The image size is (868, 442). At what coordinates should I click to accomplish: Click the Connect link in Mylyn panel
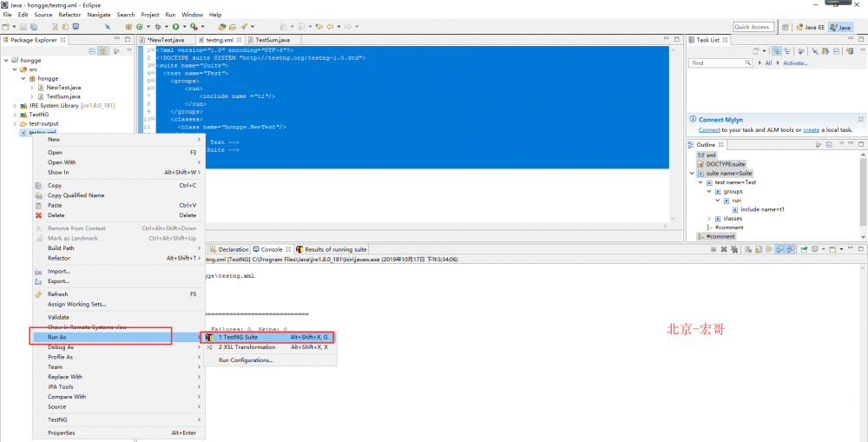[709, 129]
